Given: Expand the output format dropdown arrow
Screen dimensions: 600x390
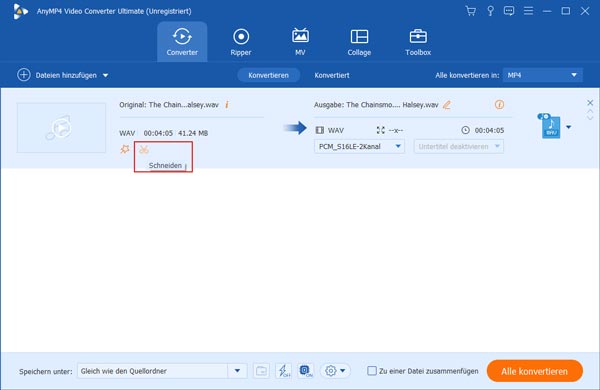Looking at the screenshot, I should click(x=569, y=127).
